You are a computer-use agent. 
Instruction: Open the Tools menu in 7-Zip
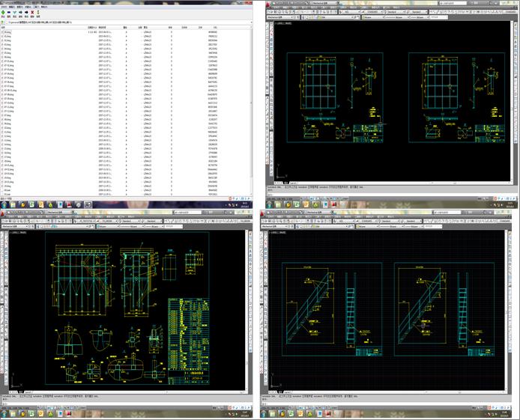coord(34,7)
